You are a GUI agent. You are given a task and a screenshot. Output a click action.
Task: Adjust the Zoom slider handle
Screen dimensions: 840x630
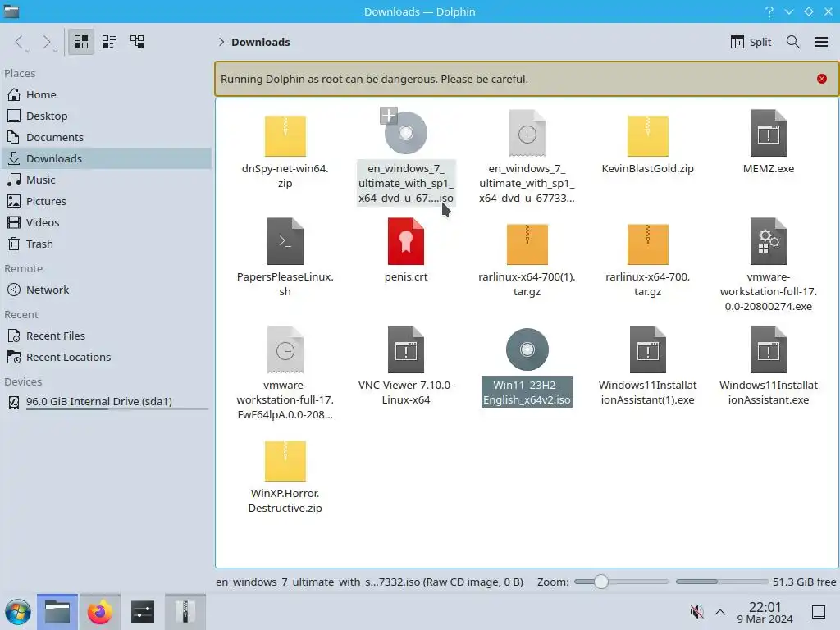(x=601, y=582)
